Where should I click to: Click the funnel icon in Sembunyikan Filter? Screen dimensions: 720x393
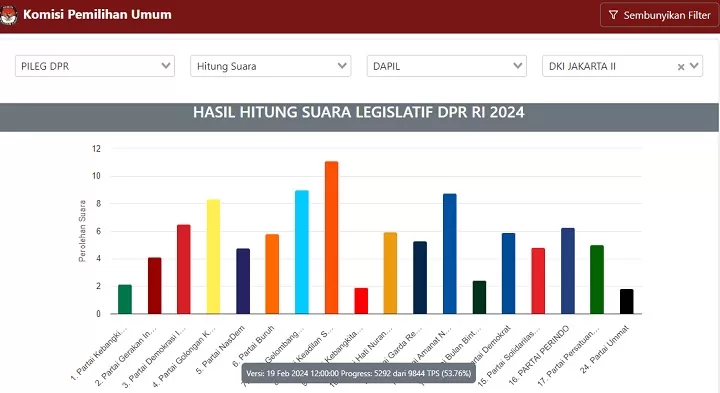coord(613,15)
